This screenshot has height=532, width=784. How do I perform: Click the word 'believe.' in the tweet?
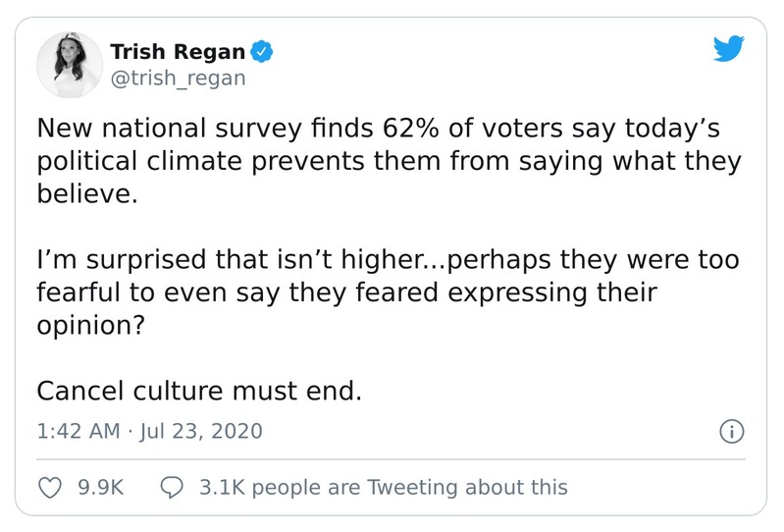tap(82, 195)
